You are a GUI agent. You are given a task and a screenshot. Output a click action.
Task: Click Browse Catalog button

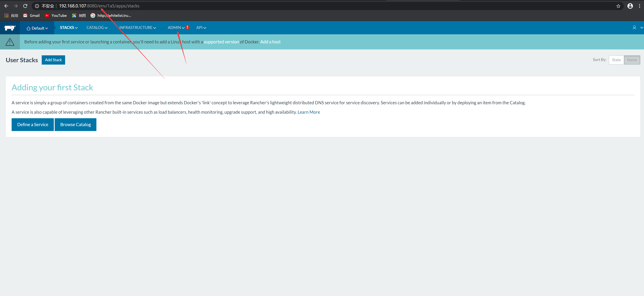tap(76, 125)
